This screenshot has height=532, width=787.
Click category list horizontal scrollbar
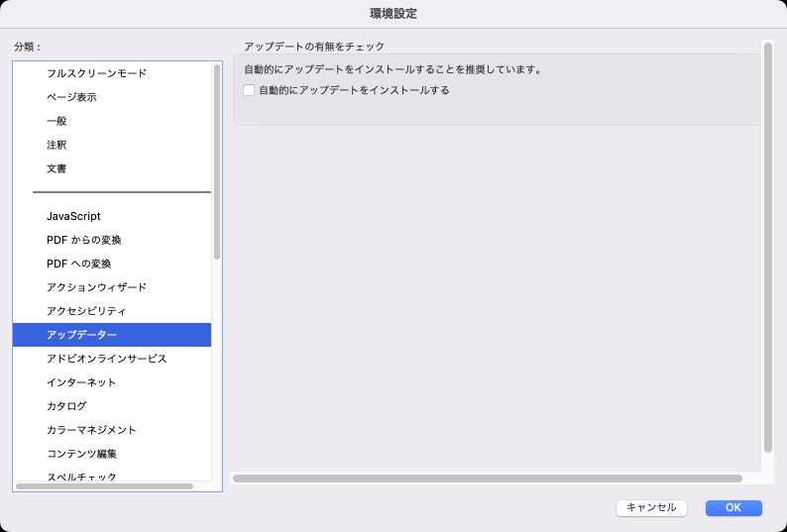(104, 486)
